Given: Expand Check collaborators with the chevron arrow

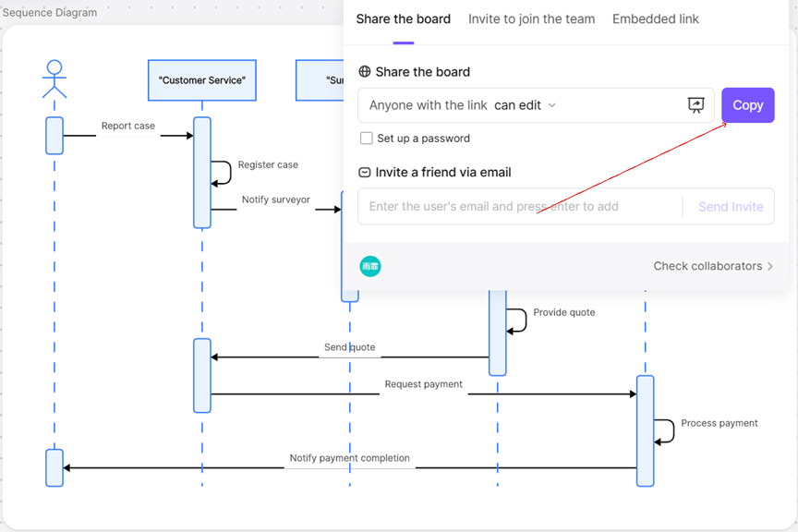Looking at the screenshot, I should [770, 266].
